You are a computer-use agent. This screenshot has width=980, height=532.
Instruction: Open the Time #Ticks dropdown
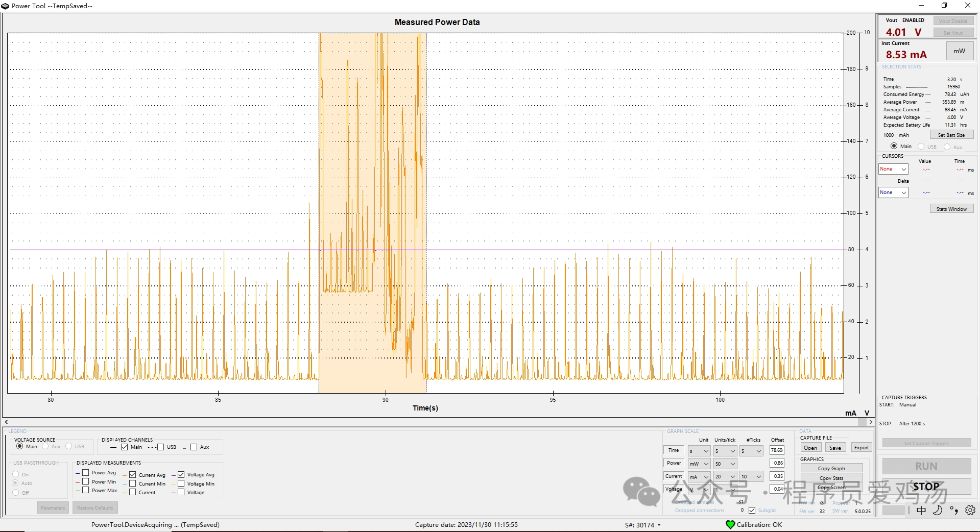[x=751, y=451]
